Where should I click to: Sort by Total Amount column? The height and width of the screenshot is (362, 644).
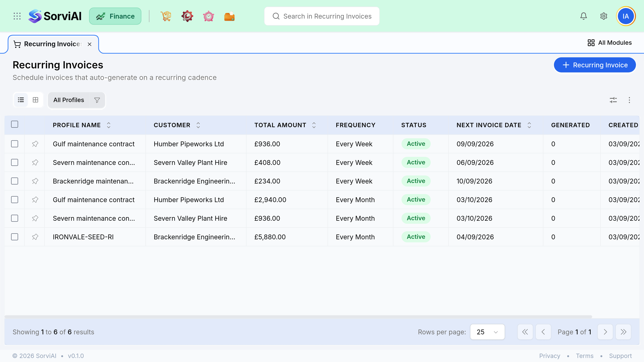[314, 125]
